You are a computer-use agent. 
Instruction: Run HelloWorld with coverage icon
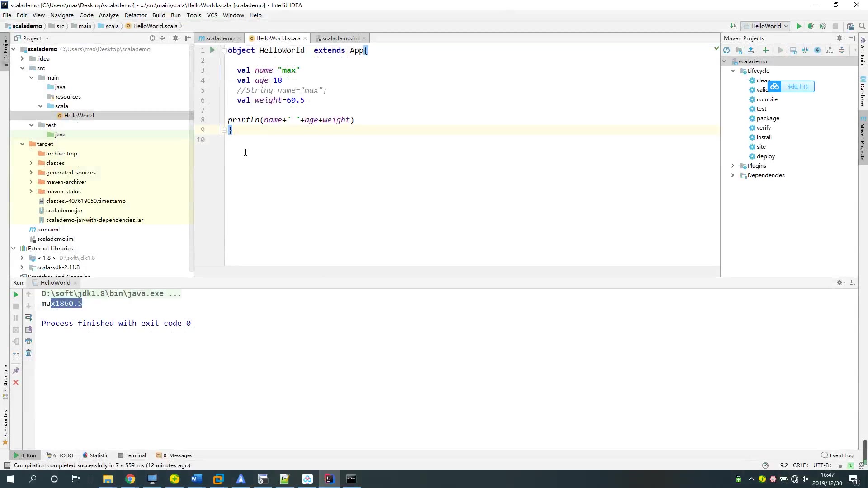coord(823,26)
